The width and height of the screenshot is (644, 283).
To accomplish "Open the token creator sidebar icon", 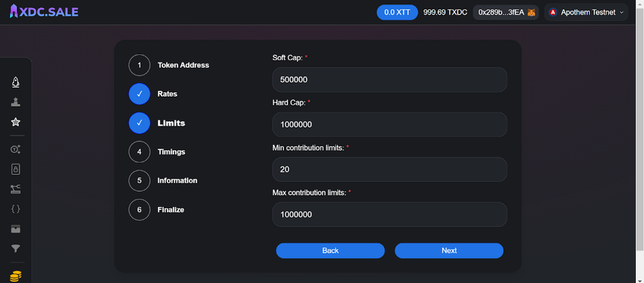I will [15, 150].
